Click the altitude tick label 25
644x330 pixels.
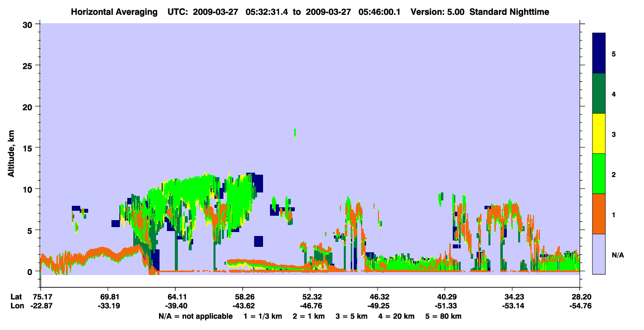point(29,65)
